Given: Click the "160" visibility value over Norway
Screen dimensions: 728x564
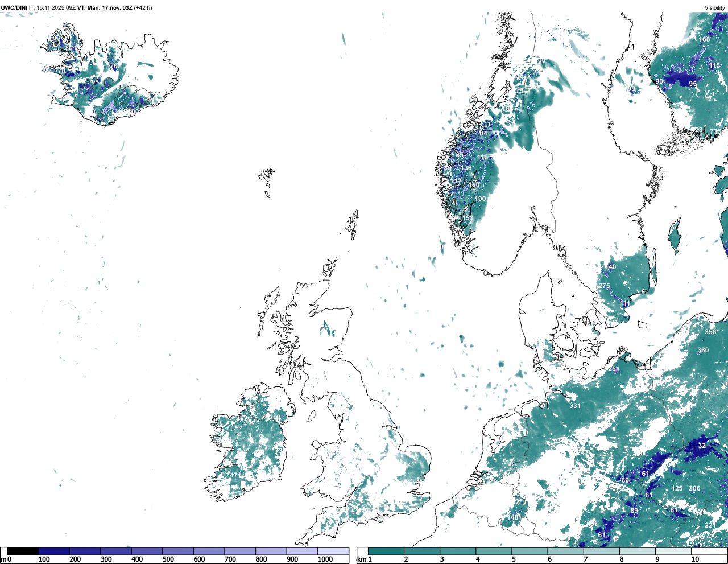Looking at the screenshot, I should pyautogui.click(x=474, y=184).
